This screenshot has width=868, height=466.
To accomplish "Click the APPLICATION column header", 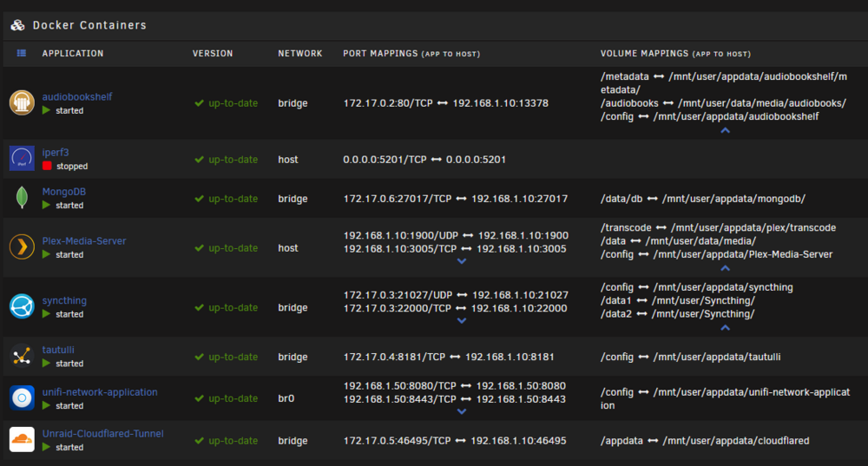I will pyautogui.click(x=73, y=54).
